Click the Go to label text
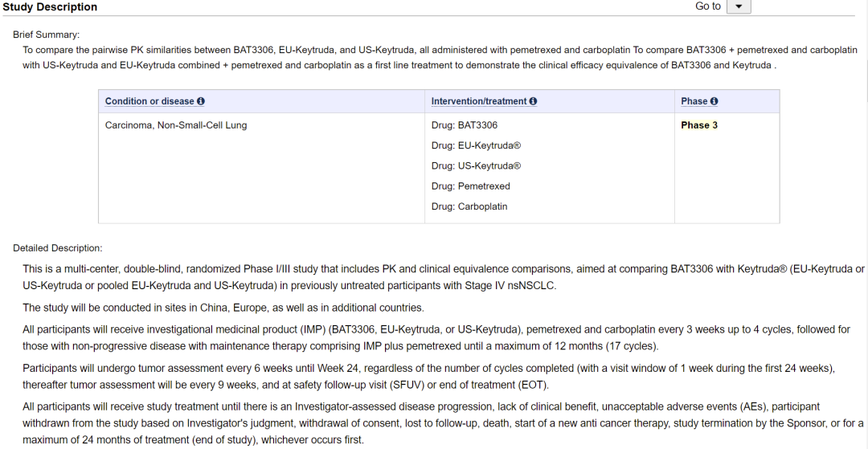The width and height of the screenshot is (868, 449). 708,6
